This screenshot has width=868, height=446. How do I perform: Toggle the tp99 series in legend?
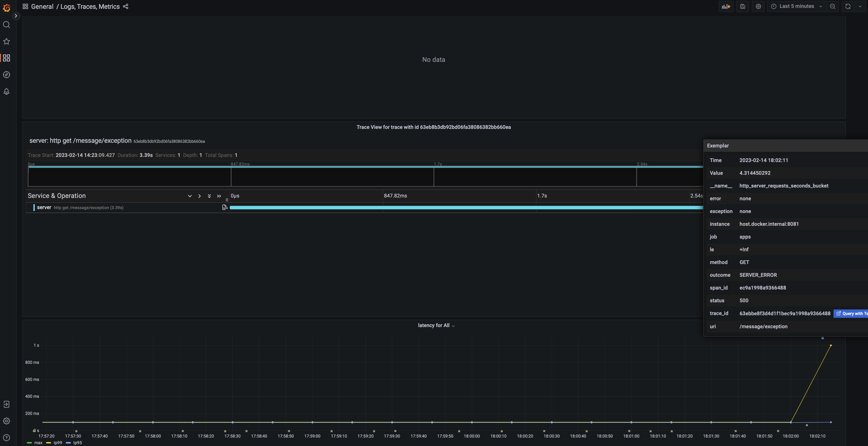click(x=58, y=443)
